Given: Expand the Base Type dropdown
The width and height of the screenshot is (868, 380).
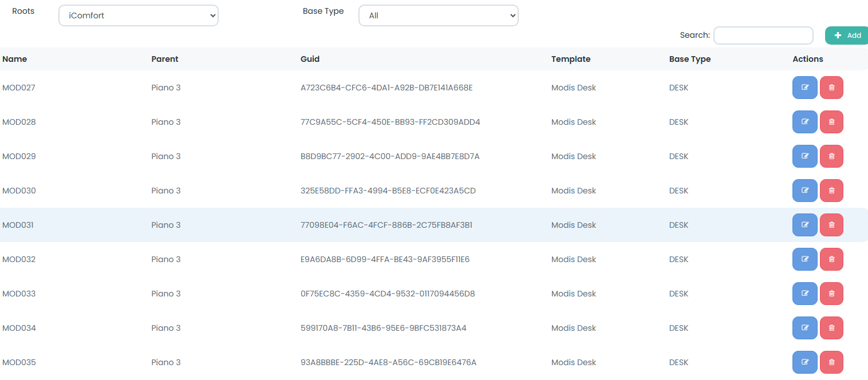Looking at the screenshot, I should pos(438,15).
